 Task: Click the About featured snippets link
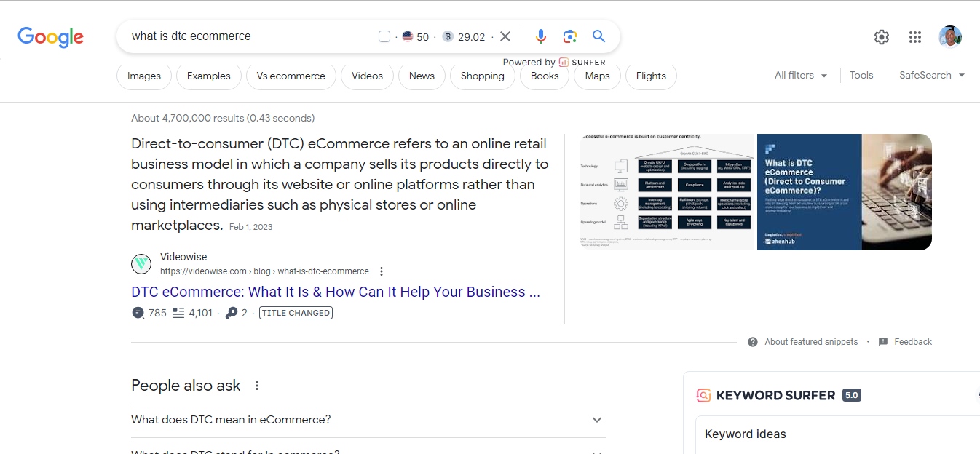[x=811, y=342]
